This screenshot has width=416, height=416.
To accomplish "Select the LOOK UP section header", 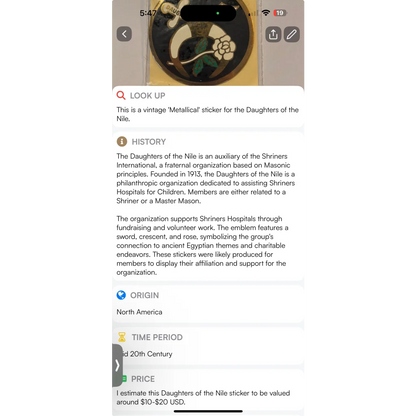I will 148,96.
